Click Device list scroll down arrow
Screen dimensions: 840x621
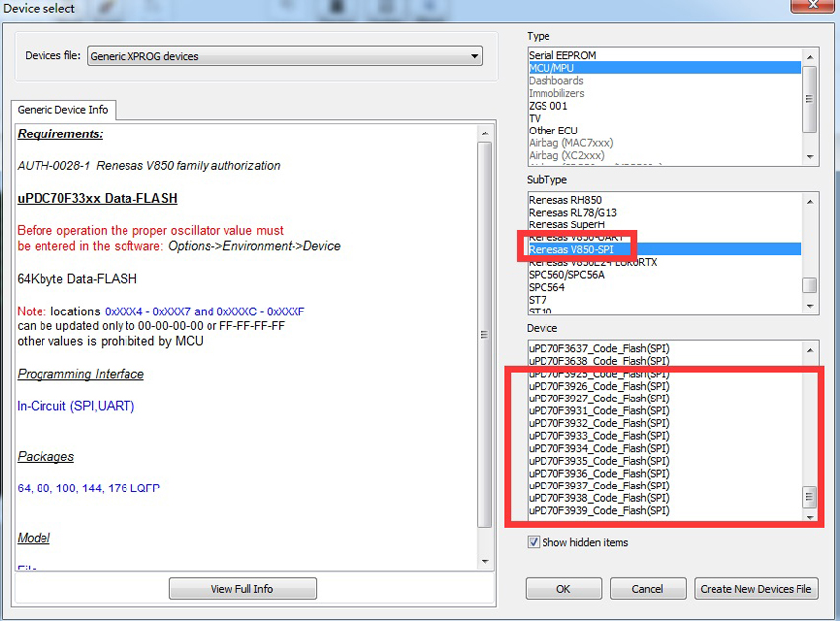(810, 517)
